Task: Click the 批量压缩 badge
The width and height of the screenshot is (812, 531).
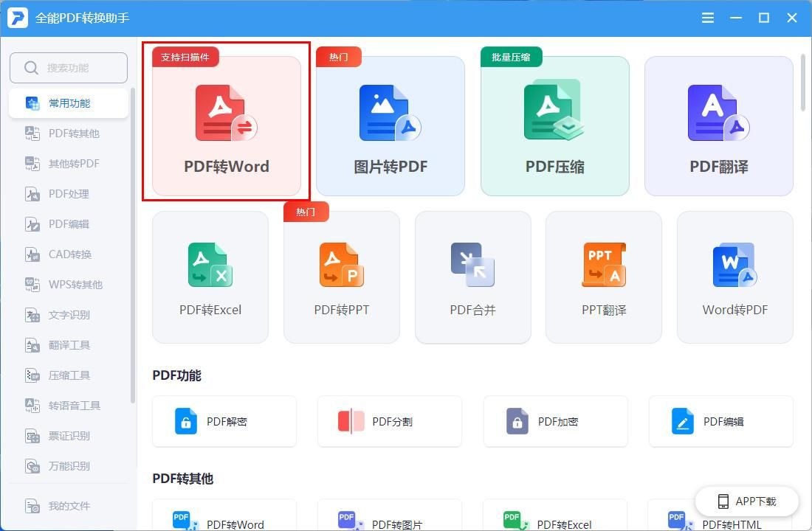Action: point(511,57)
